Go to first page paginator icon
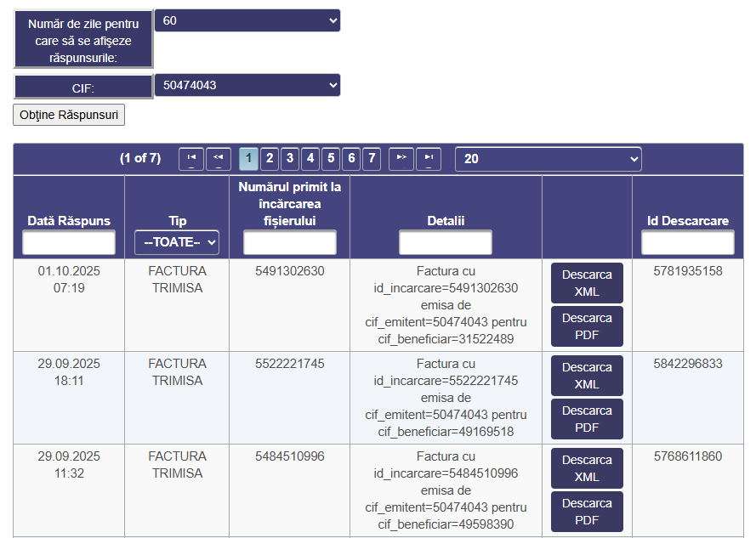This screenshot has width=756, height=538. click(191, 159)
